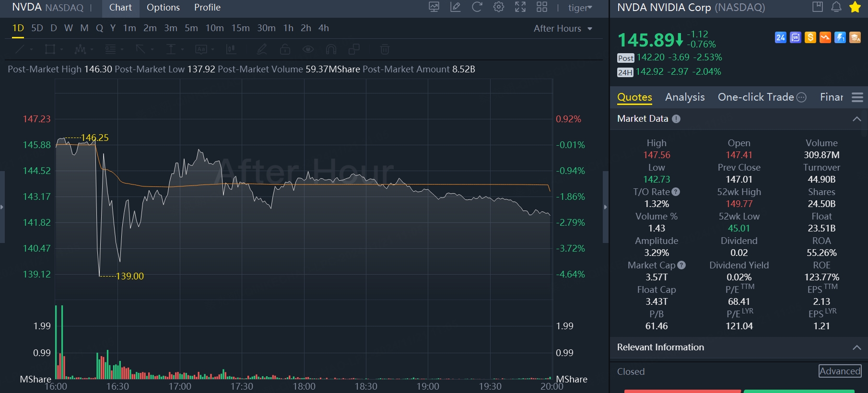The image size is (868, 393).
Task: Click the yellow watchlist star icon
Action: (x=855, y=7)
